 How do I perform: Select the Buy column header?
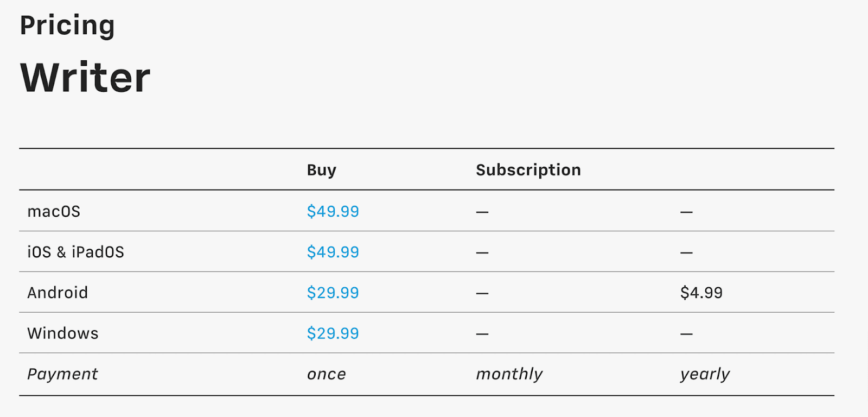[321, 170]
